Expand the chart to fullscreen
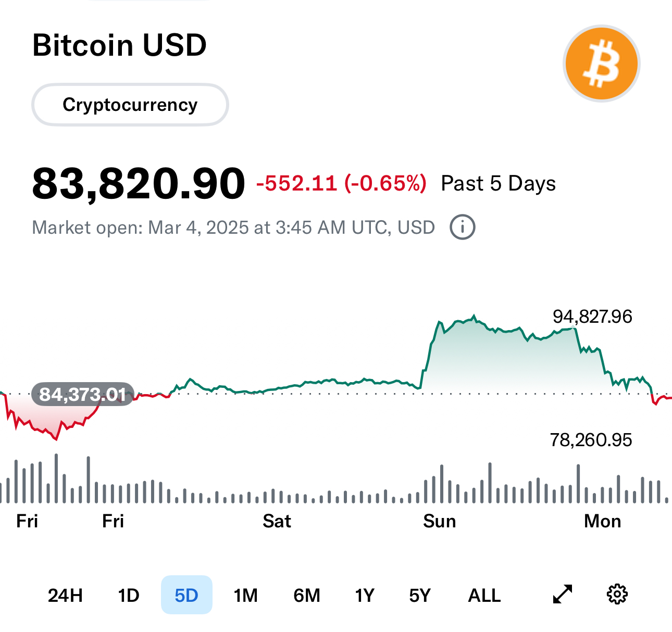This screenshot has height=632, width=672. 562,595
